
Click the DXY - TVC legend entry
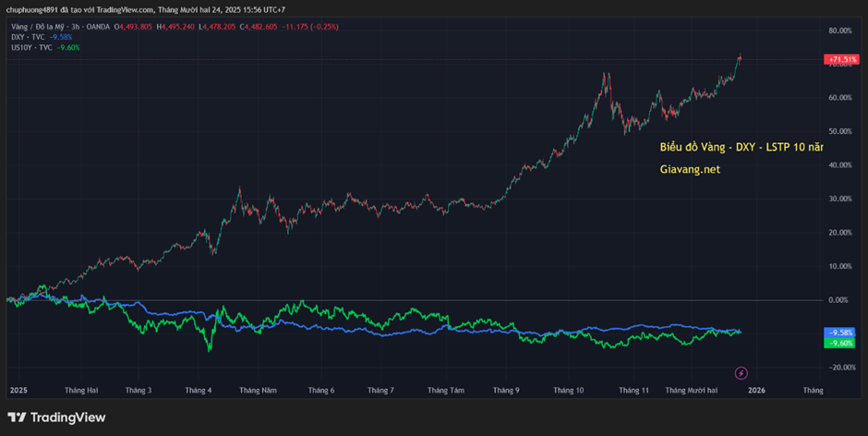(x=28, y=37)
